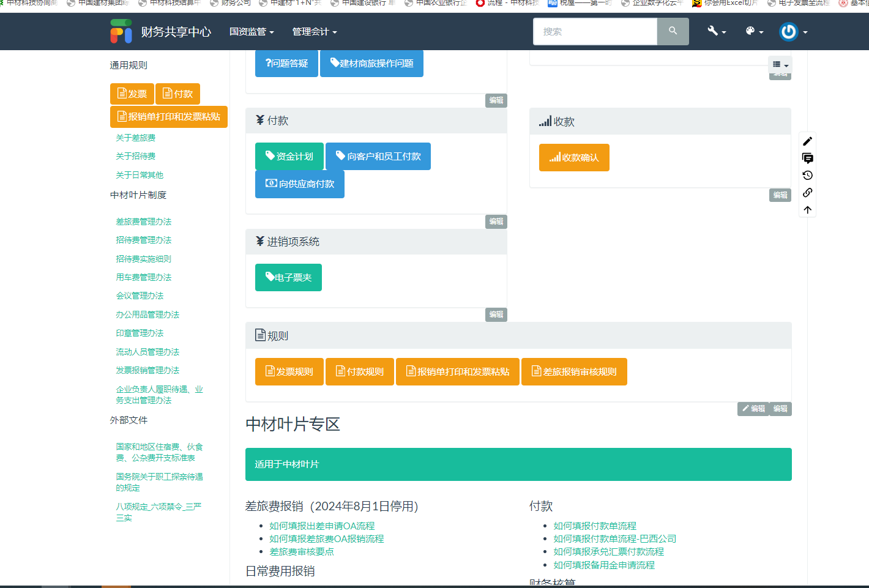Screen dimensions: 869x588
Task: Open the palette theme menu
Action: [754, 31]
